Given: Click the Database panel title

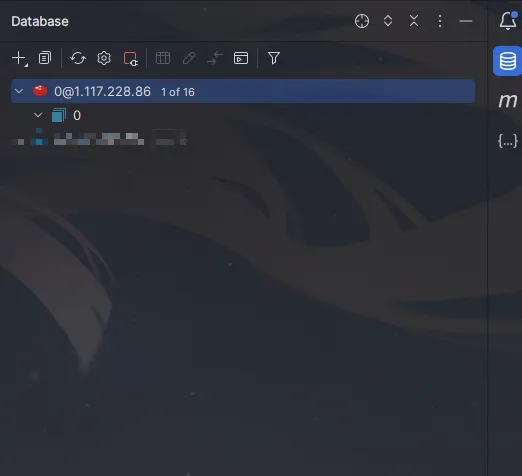Looking at the screenshot, I should [40, 21].
